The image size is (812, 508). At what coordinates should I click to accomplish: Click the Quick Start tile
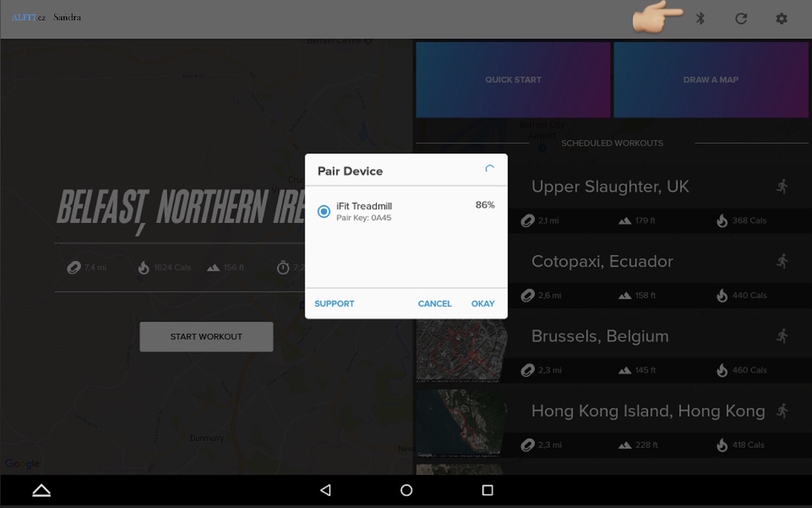click(x=513, y=80)
